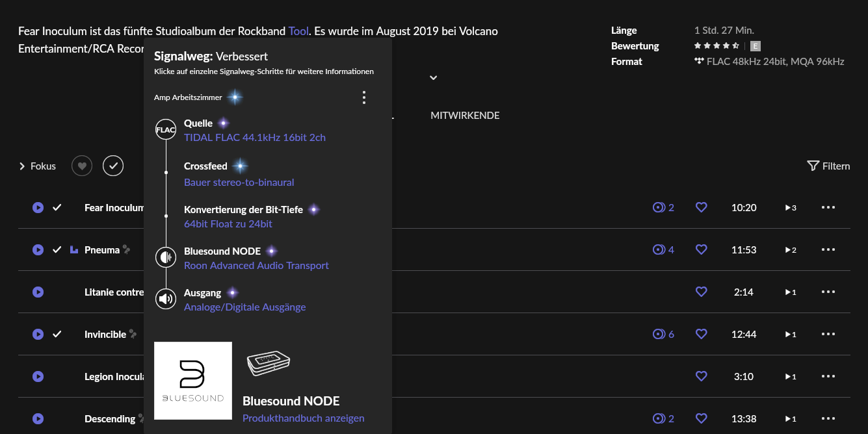Click the Bluesound NODE device outline icon

268,364
